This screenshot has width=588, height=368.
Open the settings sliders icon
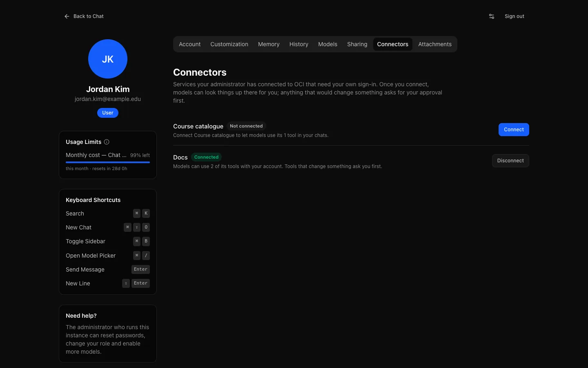[x=492, y=16]
